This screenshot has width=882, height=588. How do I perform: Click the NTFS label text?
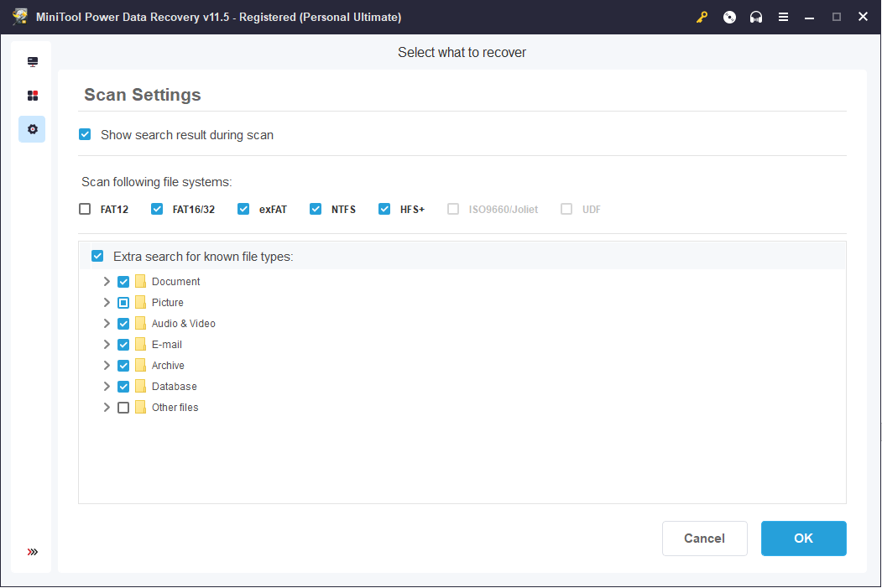pyautogui.click(x=343, y=209)
